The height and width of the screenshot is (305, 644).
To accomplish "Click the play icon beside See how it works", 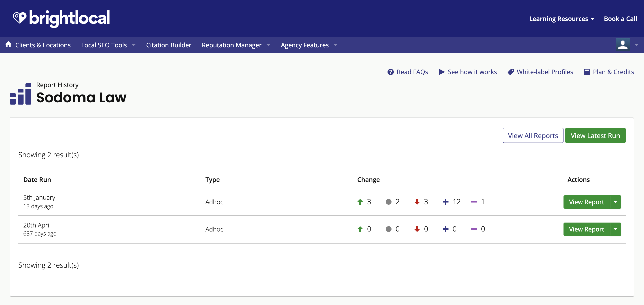I will pyautogui.click(x=441, y=72).
